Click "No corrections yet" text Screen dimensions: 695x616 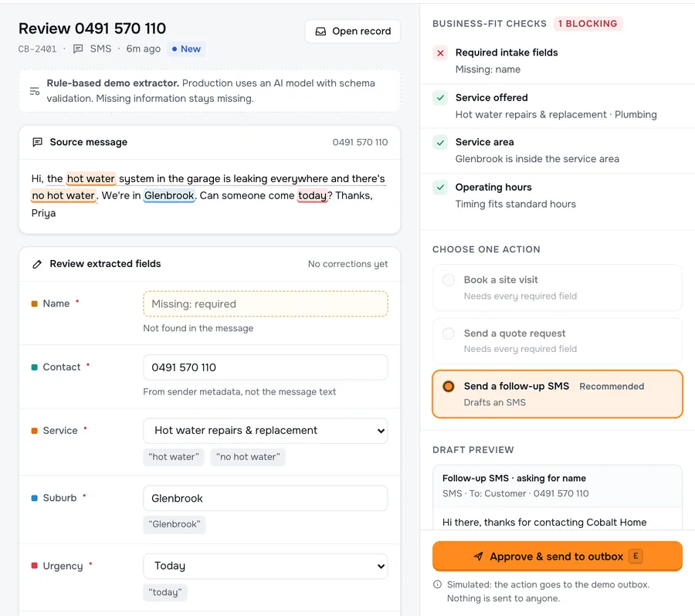point(348,264)
